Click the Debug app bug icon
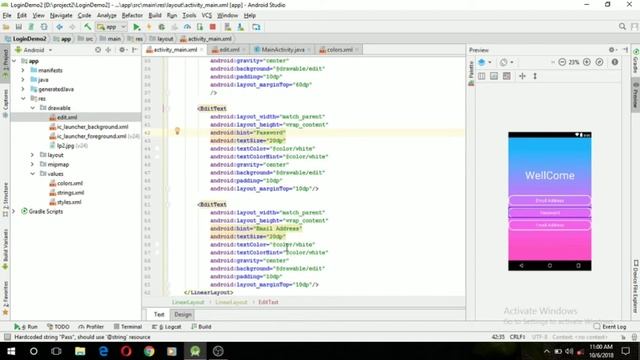Viewport: 640px width, 360px height. (x=162, y=27)
